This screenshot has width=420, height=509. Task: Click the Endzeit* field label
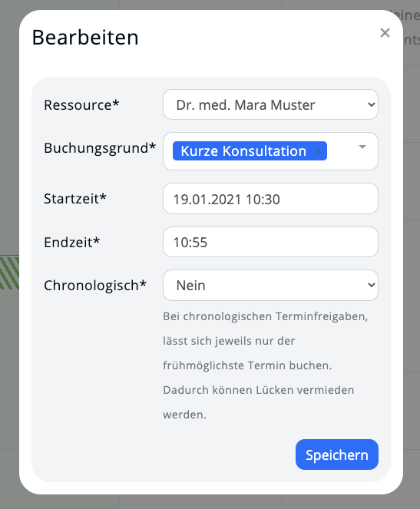pyautogui.click(x=71, y=242)
